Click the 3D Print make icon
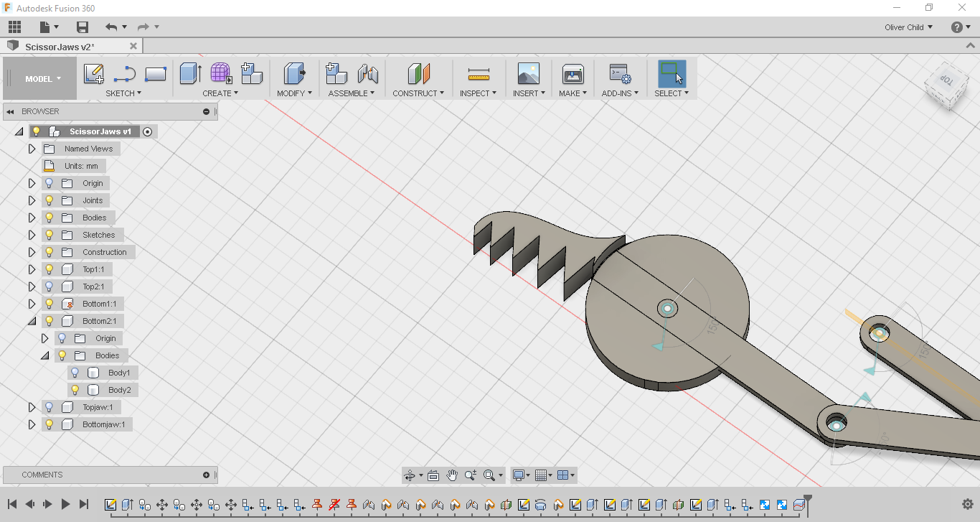This screenshot has height=522, width=980. 573,74
